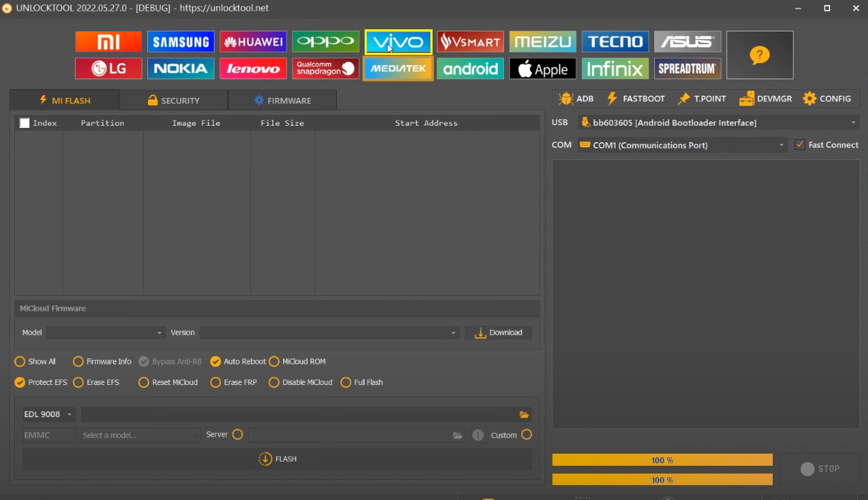Click the upper 100% progress bar
Viewport: 868px width, 500px height.
(662, 460)
